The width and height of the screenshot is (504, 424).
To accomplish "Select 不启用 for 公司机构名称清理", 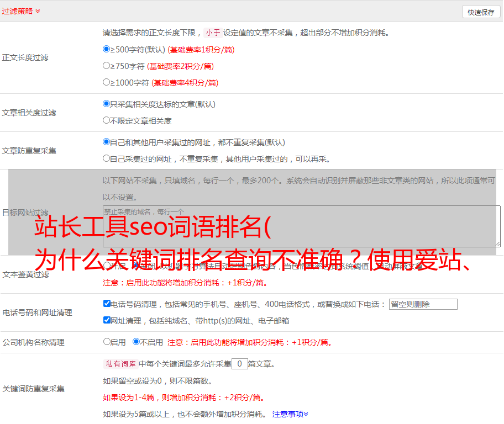I will coord(136,342).
